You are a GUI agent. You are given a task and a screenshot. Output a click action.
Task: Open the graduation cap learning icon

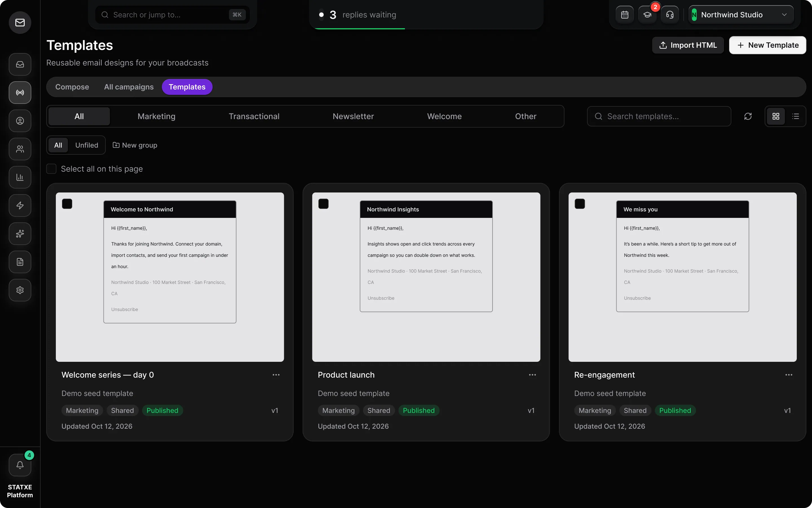coord(647,15)
